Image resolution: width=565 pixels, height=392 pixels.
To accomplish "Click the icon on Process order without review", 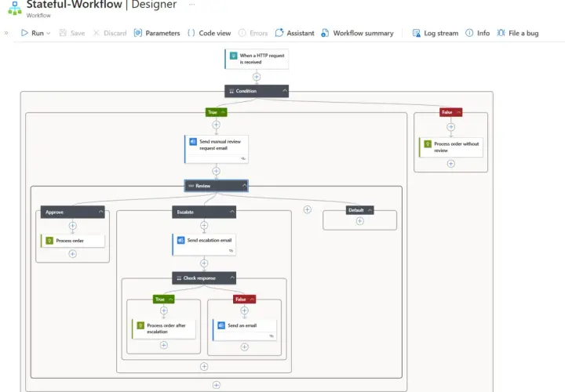I will coord(428,144).
